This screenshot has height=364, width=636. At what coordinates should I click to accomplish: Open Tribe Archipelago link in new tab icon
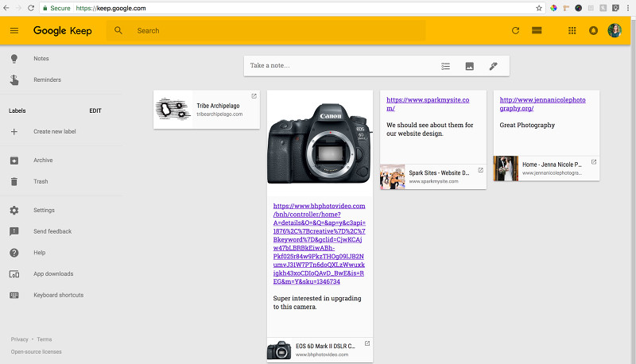pos(254,96)
